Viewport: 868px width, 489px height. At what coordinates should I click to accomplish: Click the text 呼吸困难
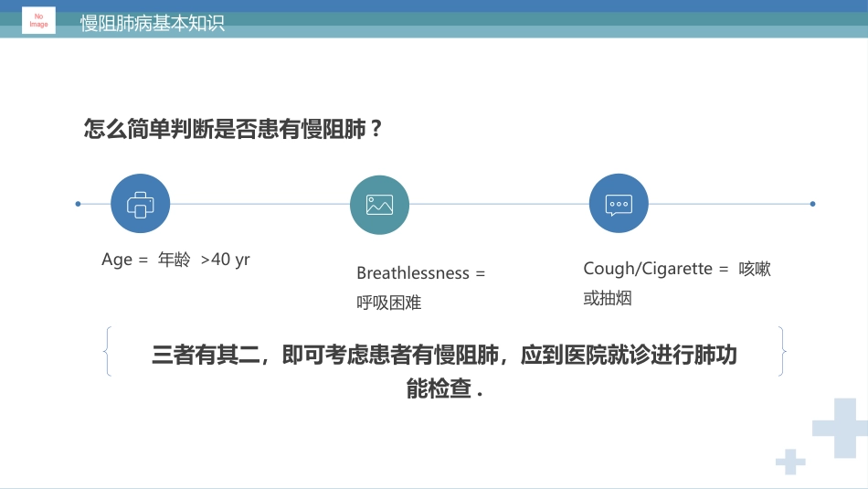[388, 303]
